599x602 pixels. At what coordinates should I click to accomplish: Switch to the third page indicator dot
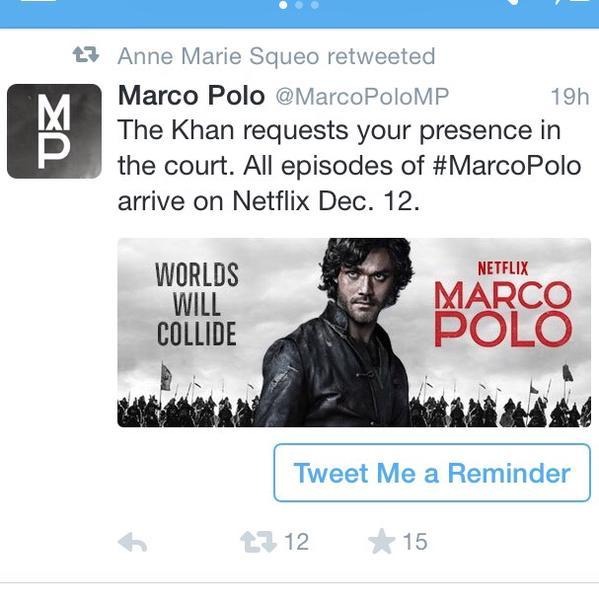pyautogui.click(x=315, y=5)
